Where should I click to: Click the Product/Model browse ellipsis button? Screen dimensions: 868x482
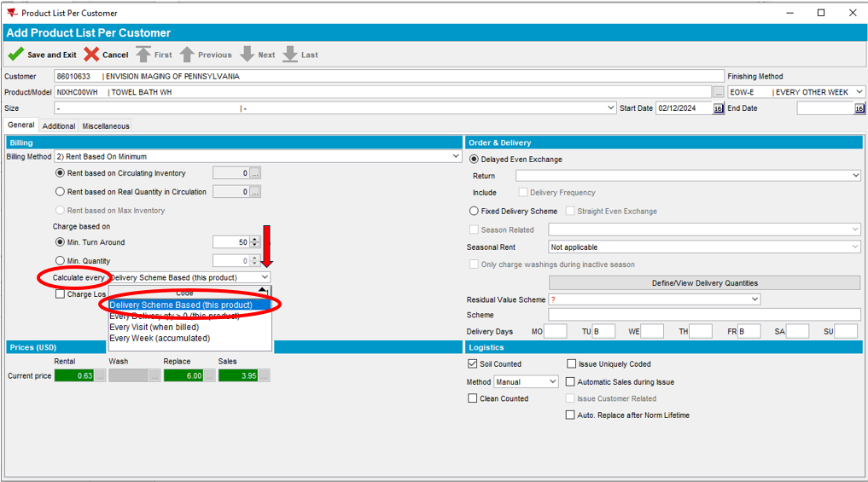(x=719, y=92)
